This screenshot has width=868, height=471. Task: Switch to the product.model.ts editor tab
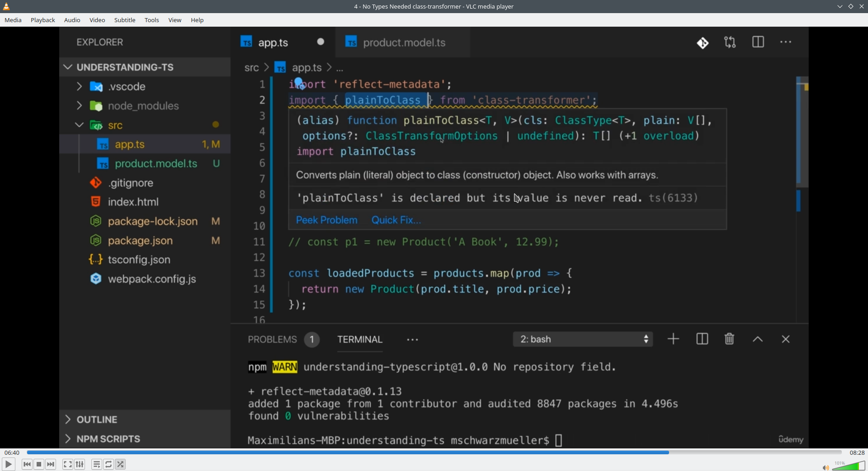coord(403,42)
